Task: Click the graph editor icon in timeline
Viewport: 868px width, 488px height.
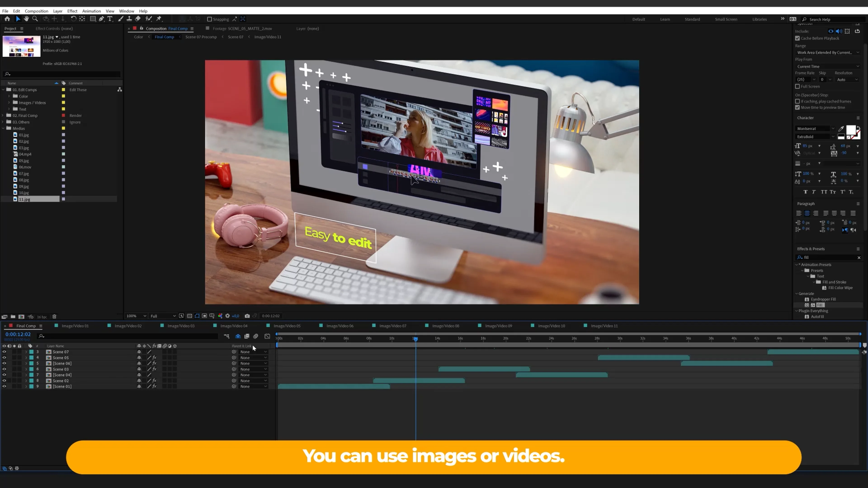Action: coord(267,336)
